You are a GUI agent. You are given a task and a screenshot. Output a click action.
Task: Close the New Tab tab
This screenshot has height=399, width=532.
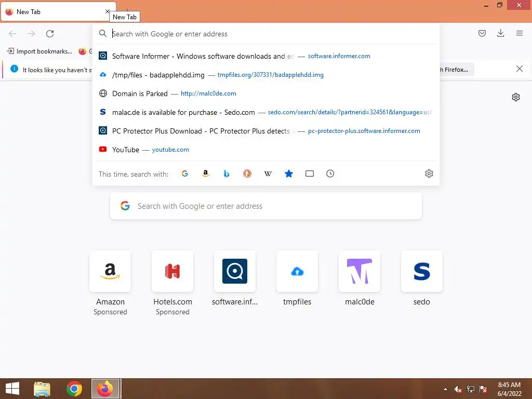coord(107,11)
